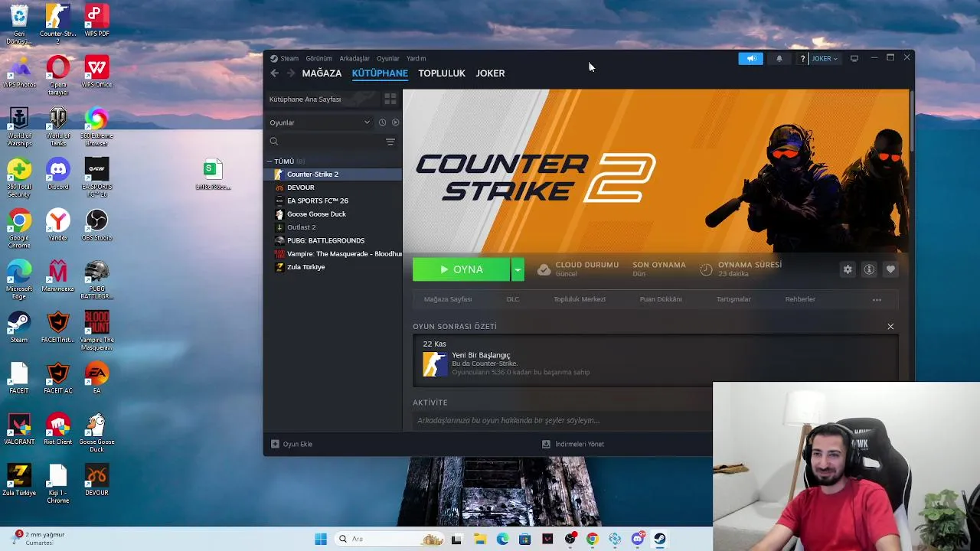The height and width of the screenshot is (551, 980).
Task: Click the recent activity clock icon
Action: 382,122
